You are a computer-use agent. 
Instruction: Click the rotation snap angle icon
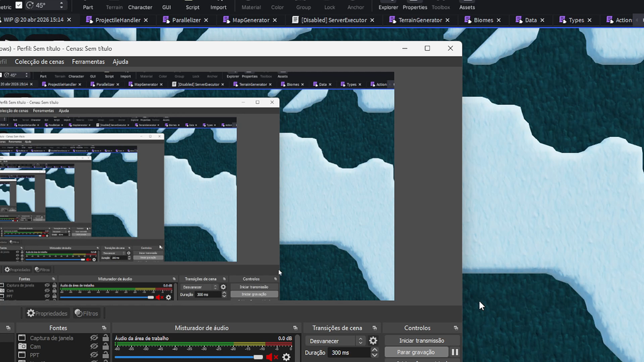pos(30,5)
